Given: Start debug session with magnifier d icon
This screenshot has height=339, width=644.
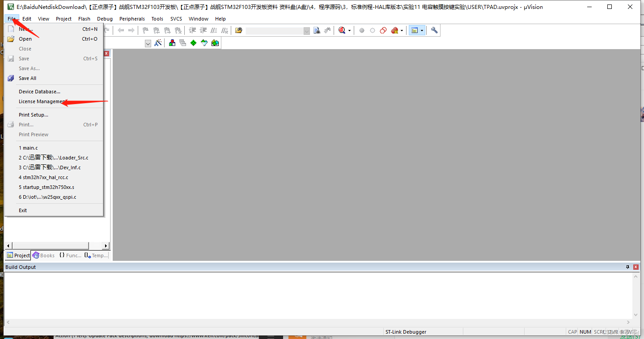Looking at the screenshot, I should (342, 30).
